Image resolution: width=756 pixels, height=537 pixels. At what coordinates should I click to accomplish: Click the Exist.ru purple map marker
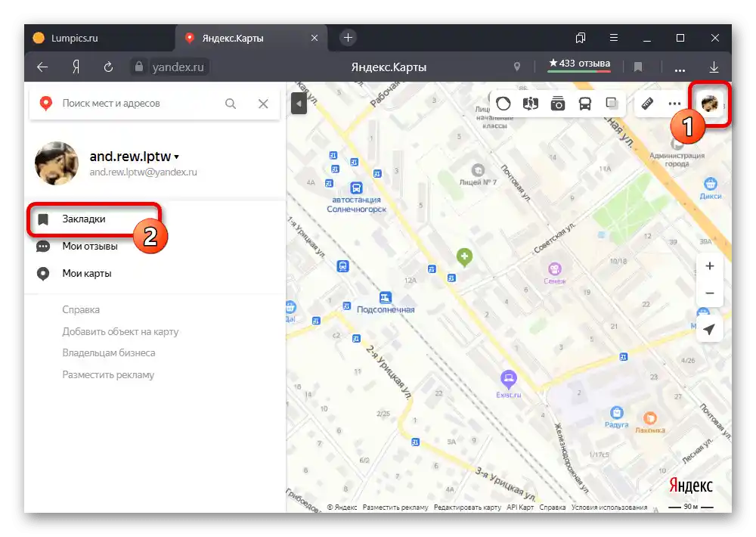(x=508, y=378)
